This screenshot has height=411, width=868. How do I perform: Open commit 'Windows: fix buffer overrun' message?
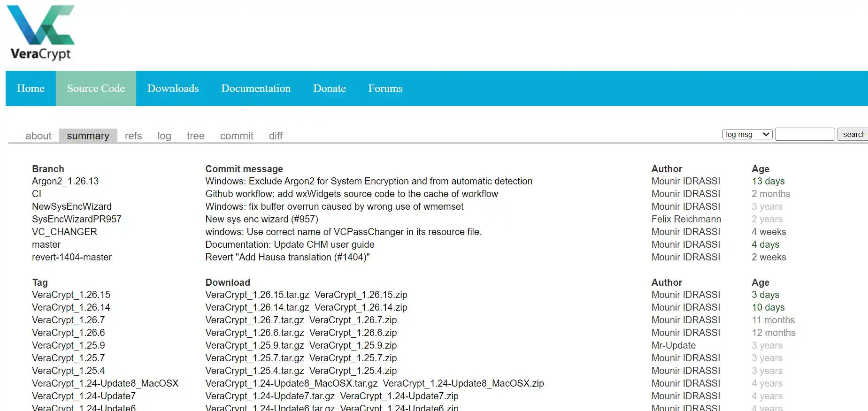pyautogui.click(x=334, y=206)
